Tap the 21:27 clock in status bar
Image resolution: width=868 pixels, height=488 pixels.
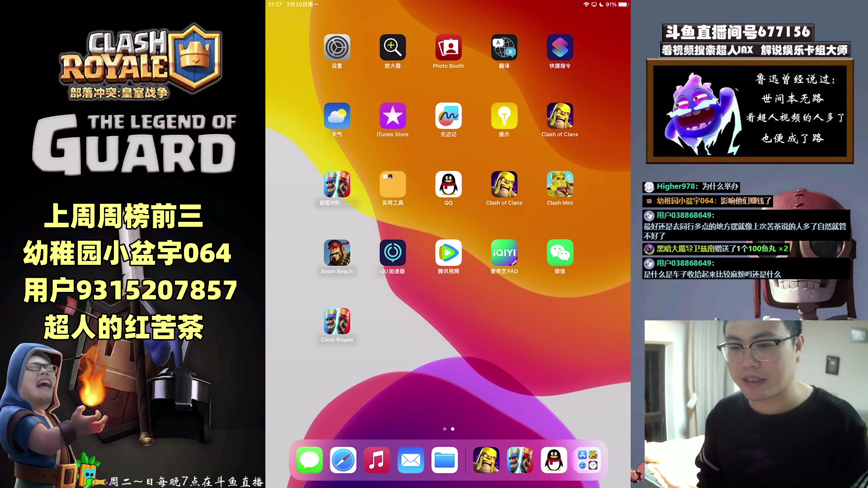(275, 5)
